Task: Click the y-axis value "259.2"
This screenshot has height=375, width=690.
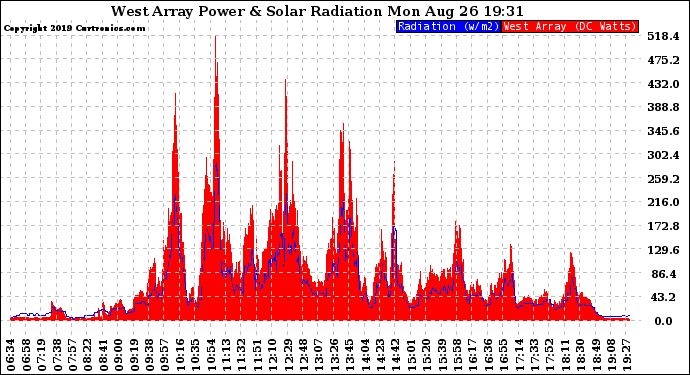Action: [663, 179]
